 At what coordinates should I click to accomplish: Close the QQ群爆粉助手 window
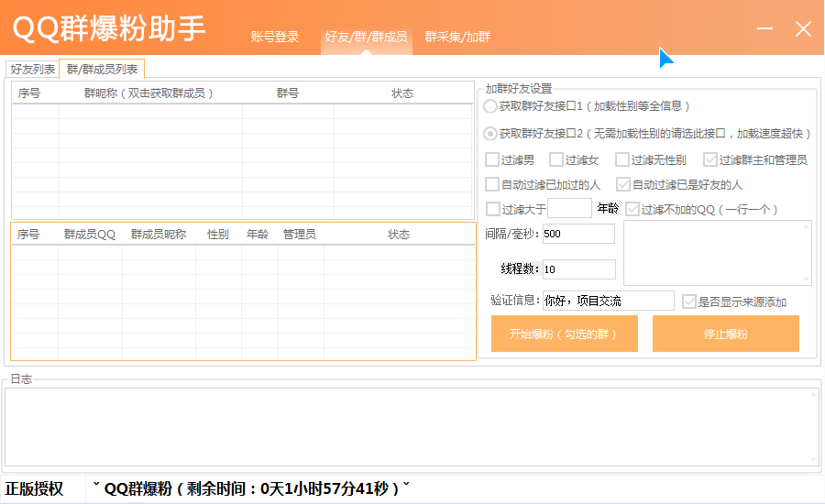tap(803, 29)
